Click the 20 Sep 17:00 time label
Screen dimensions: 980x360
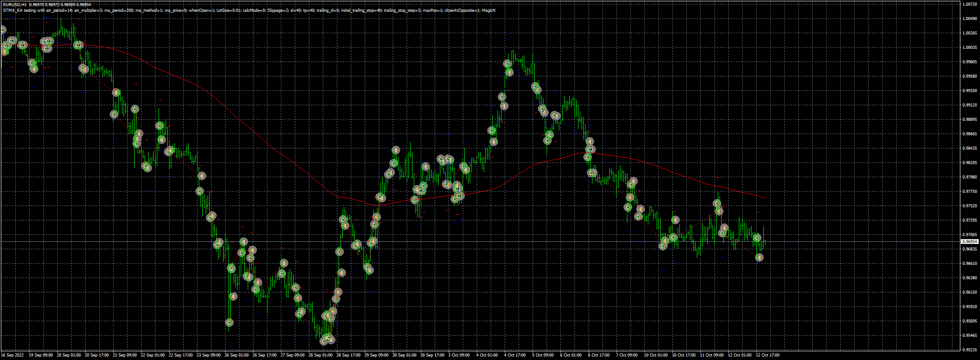(97, 355)
